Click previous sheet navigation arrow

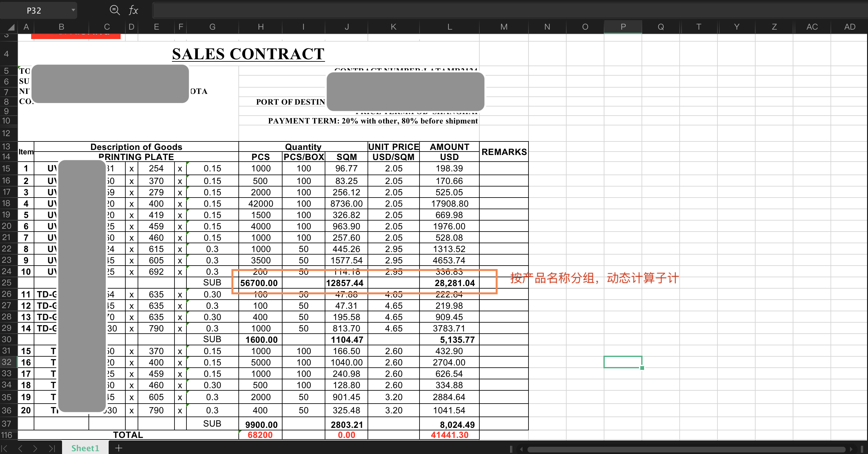point(20,448)
